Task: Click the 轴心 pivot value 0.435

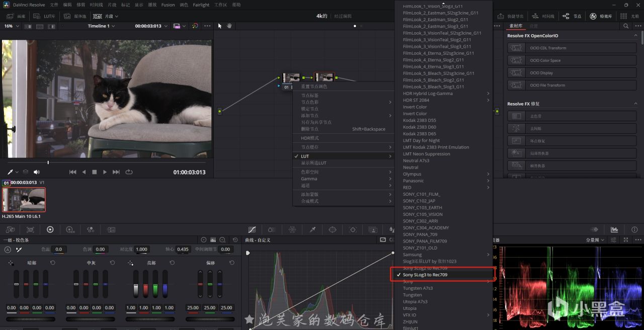Action: click(183, 249)
